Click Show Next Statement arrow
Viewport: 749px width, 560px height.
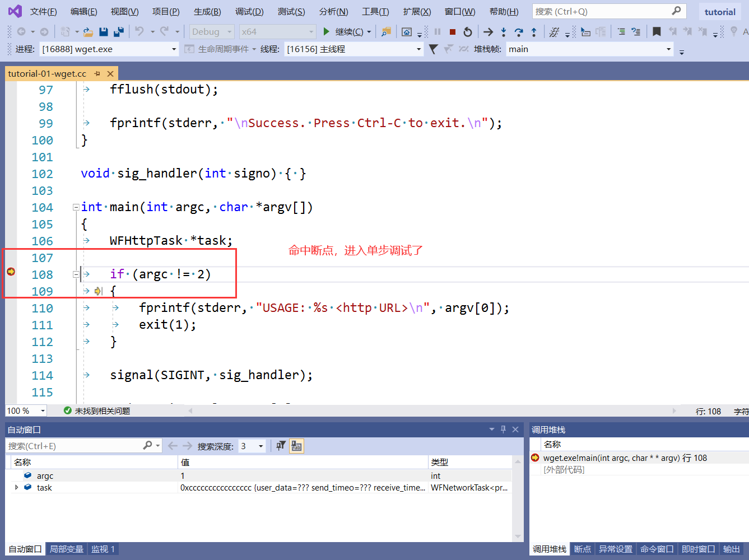click(489, 32)
